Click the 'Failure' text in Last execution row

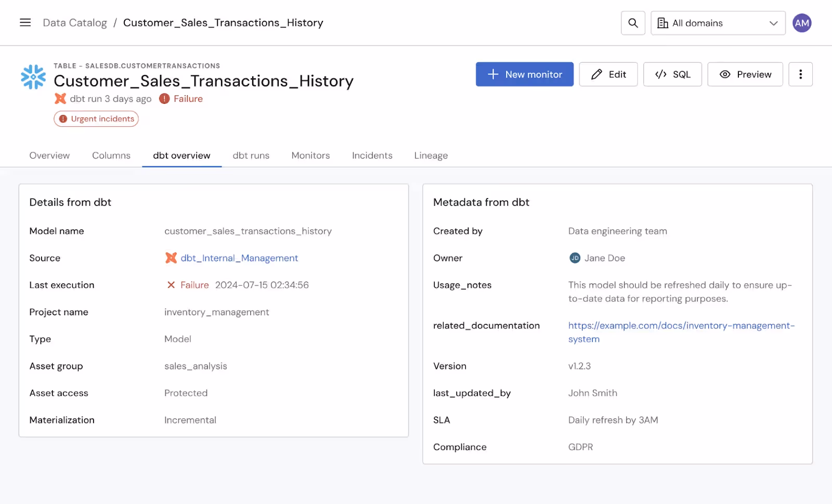(194, 285)
